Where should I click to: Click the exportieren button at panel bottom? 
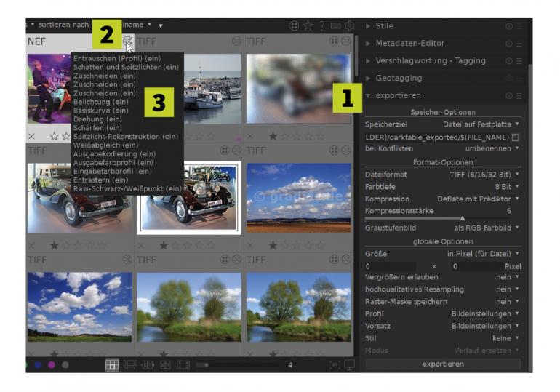click(443, 364)
